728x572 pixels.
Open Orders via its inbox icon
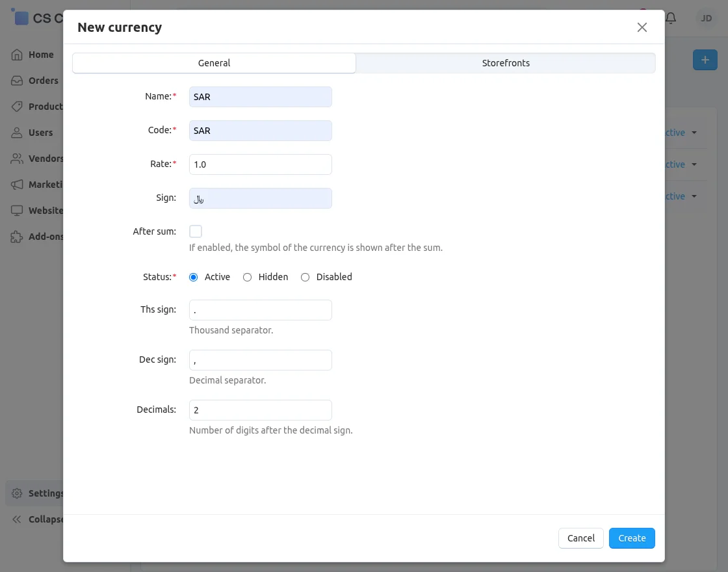click(17, 81)
